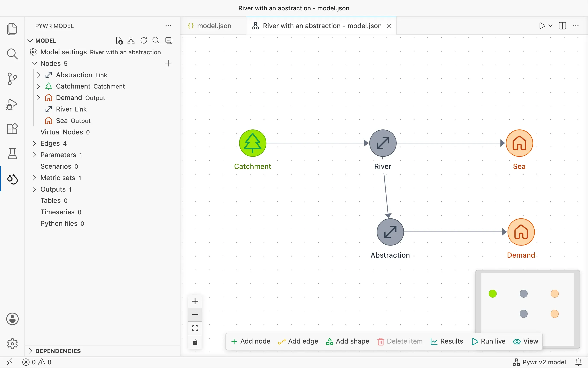Click the new model file icon
Image resolution: width=588 pixels, height=368 pixels.
tap(119, 40)
